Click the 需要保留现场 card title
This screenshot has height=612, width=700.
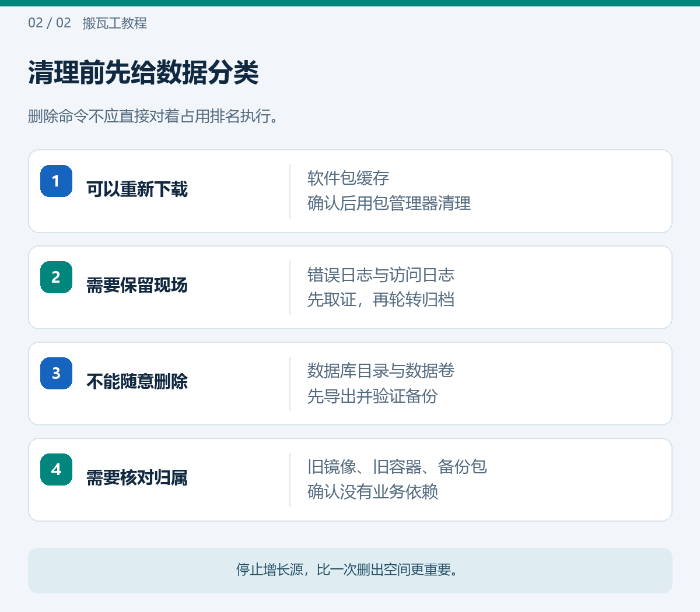pos(137,285)
